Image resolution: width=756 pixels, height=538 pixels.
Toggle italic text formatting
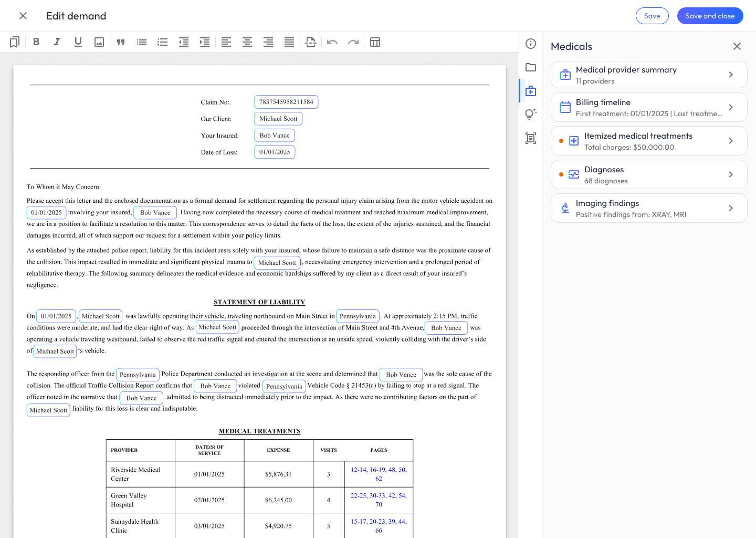tap(57, 42)
